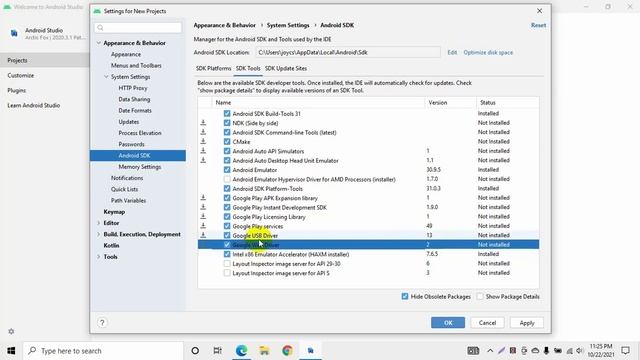Uncheck Android Emulator checkbox
Image resolution: width=640 pixels, height=360 pixels.
[x=227, y=170]
